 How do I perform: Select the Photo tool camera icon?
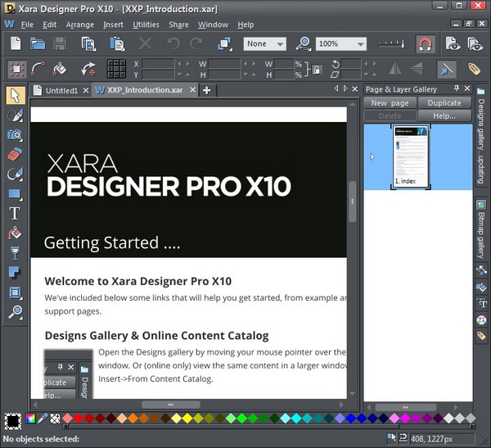14,134
